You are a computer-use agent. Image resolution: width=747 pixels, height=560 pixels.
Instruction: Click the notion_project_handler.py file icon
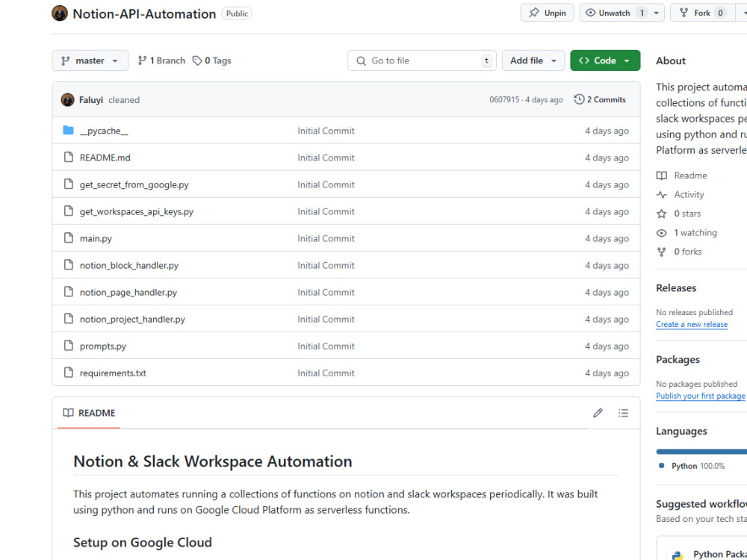[x=69, y=319]
